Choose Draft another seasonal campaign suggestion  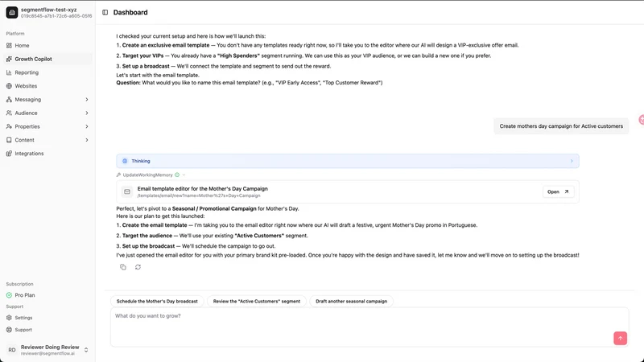click(351, 301)
